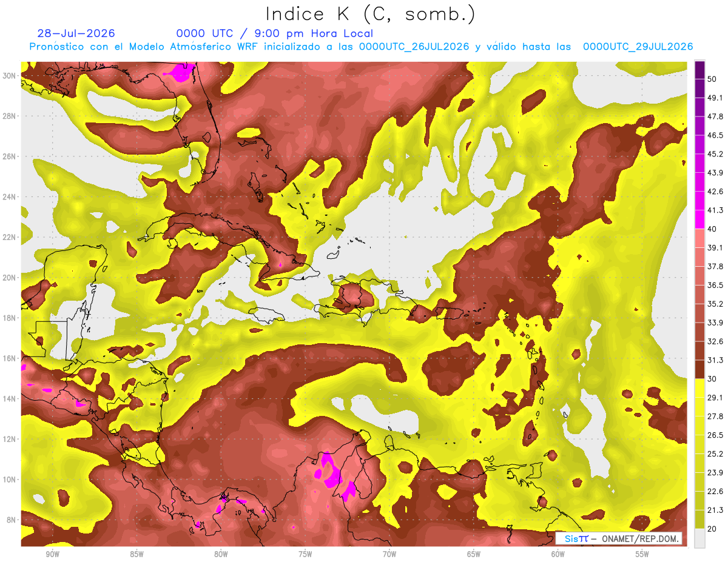Click the legend value 31.3
This screenshot has height=562, width=728.
(715, 360)
